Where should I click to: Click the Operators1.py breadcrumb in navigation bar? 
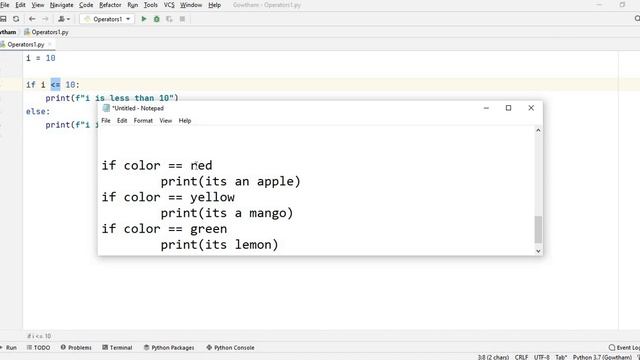point(46,32)
